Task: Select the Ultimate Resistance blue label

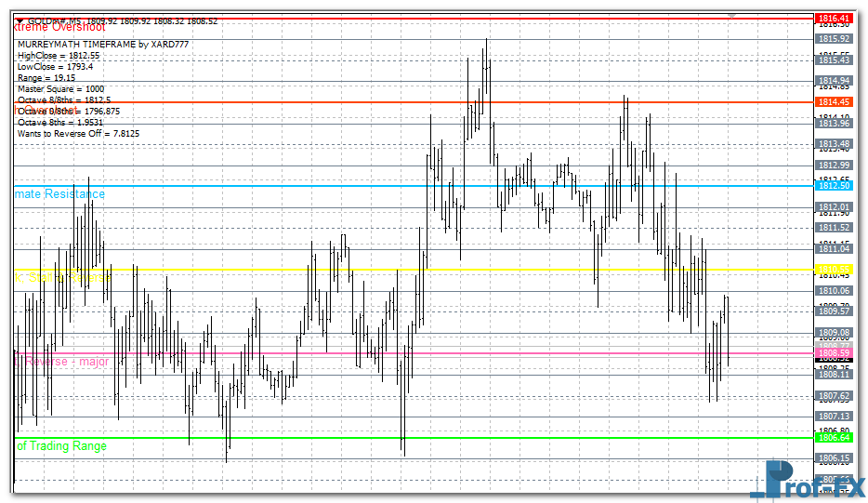Action: click(x=60, y=194)
